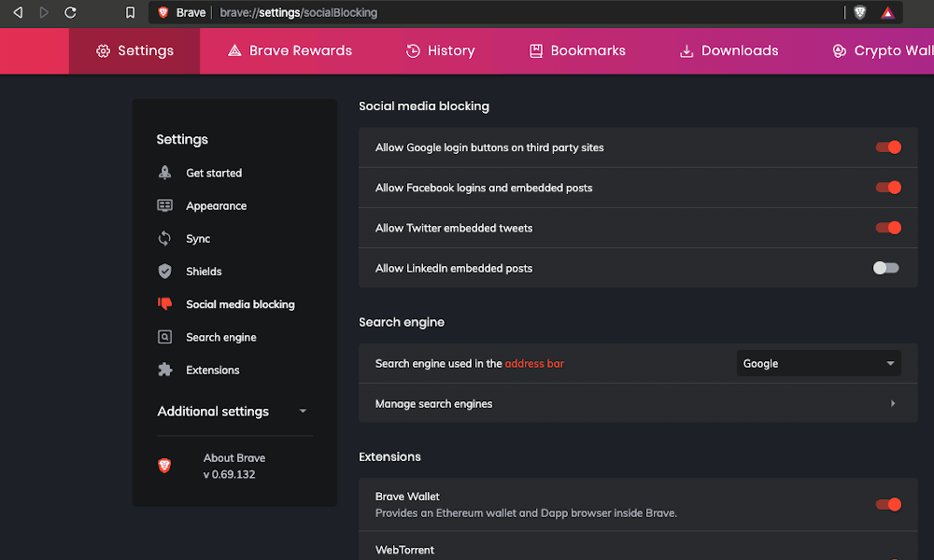Click the Search engine magnifier icon

pyautogui.click(x=165, y=337)
